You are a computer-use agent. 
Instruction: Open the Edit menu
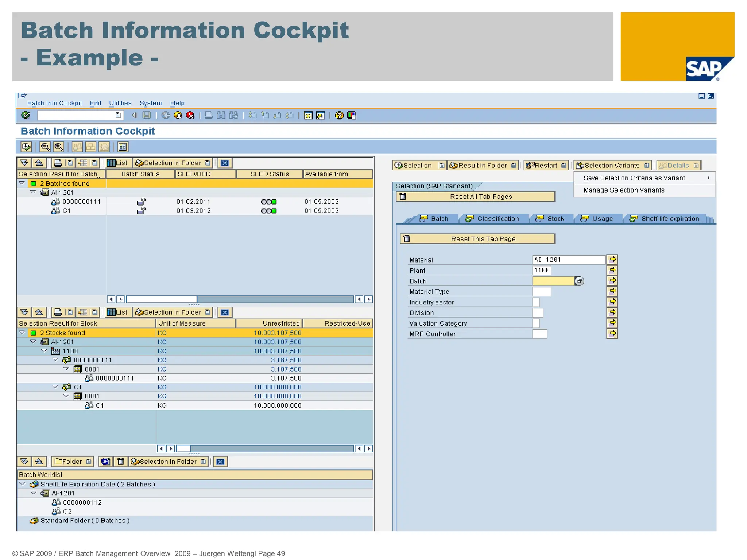click(96, 103)
